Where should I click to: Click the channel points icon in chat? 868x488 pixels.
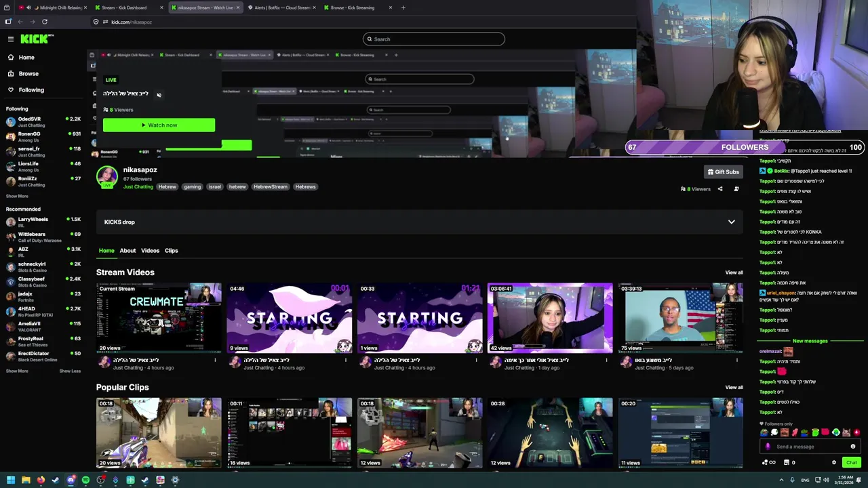pos(765,462)
